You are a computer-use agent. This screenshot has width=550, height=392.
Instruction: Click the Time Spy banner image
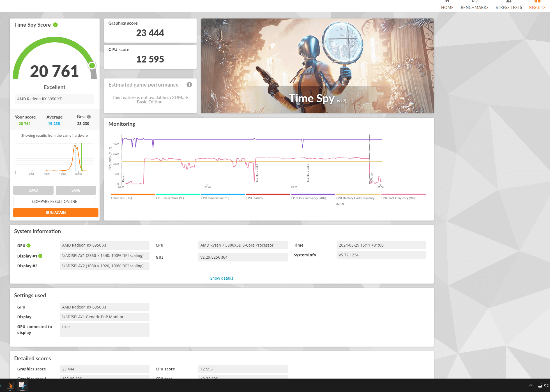point(317,66)
